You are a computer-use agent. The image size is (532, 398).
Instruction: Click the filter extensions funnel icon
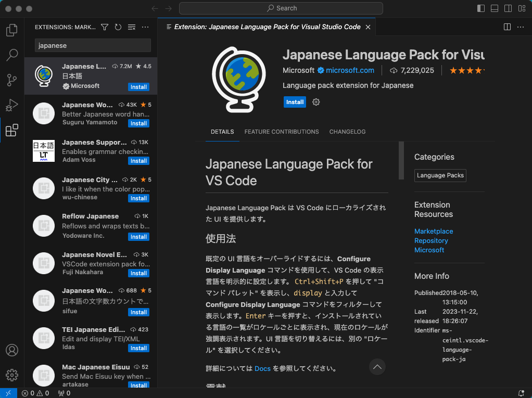(105, 27)
